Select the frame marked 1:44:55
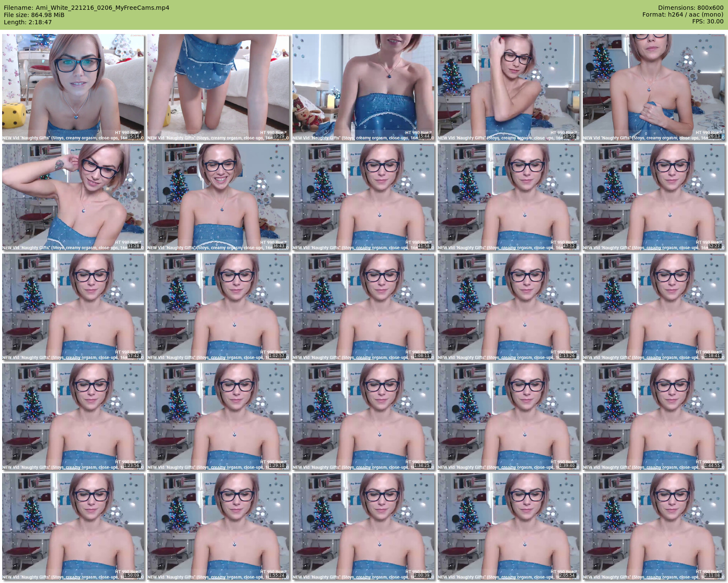Viewport: 728px width, 583px height. click(x=654, y=417)
